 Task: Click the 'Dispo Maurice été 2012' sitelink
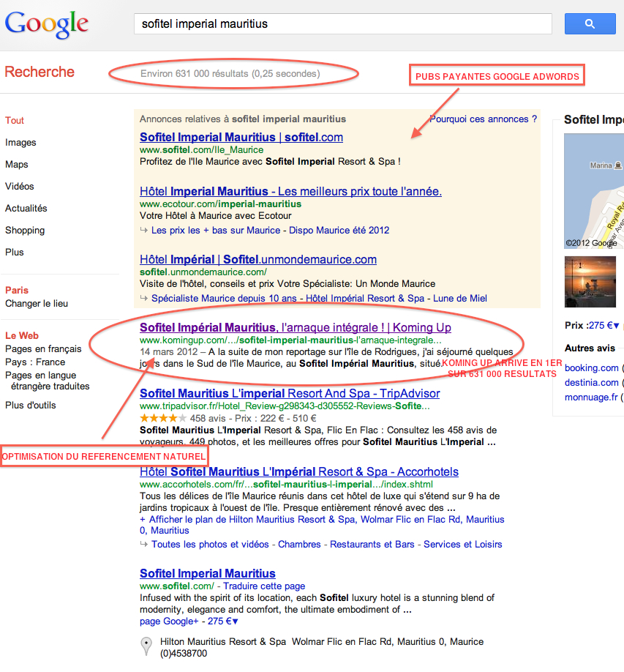pyautogui.click(x=339, y=230)
